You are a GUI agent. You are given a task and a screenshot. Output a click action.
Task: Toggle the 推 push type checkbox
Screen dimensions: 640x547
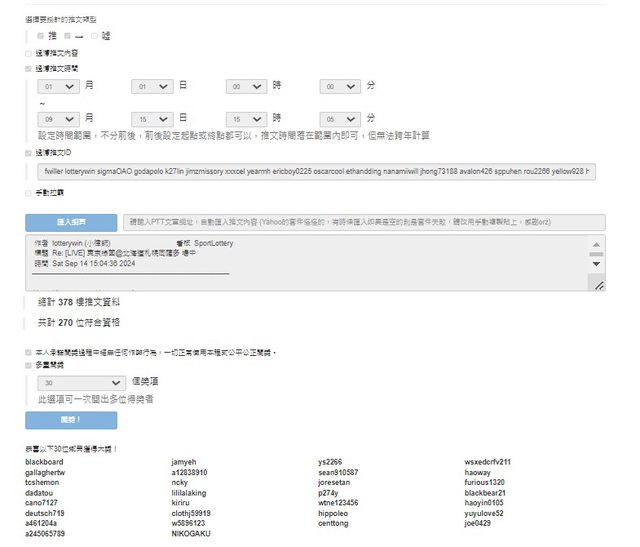41,35
